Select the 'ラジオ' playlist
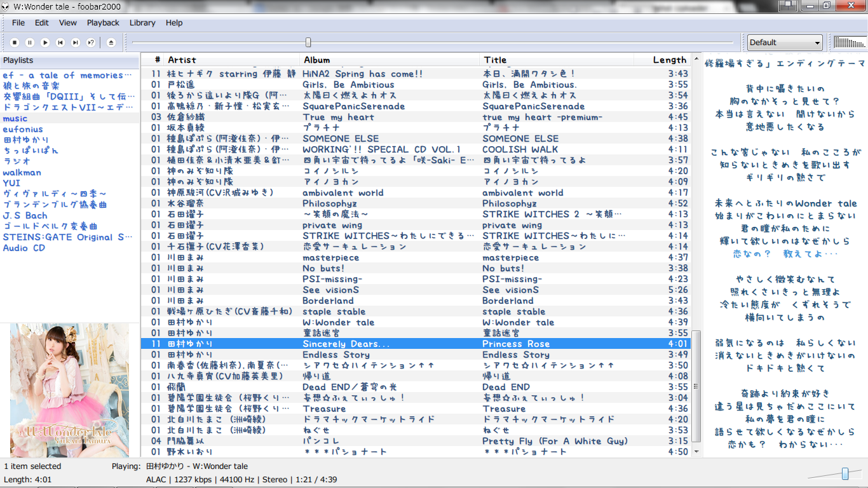Image resolution: width=868 pixels, height=488 pixels. 17,161
